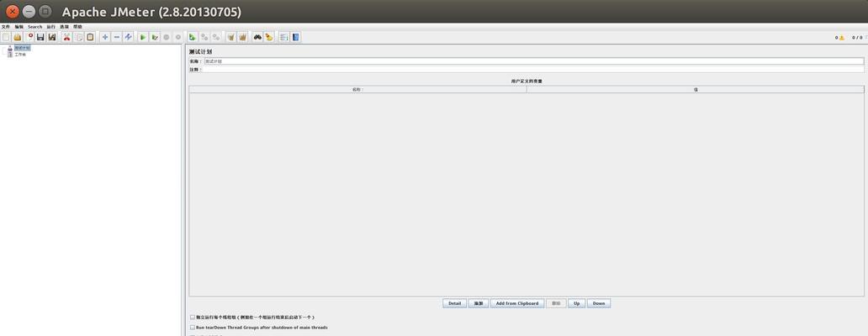The height and width of the screenshot is (336, 868).
Task: Click the 注释 comments input field
Action: (533, 70)
